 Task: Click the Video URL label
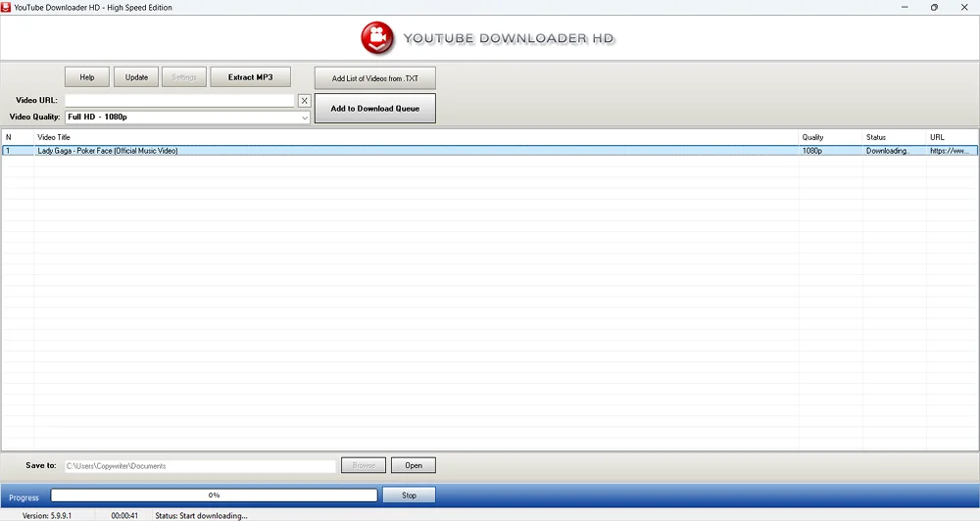coord(36,100)
